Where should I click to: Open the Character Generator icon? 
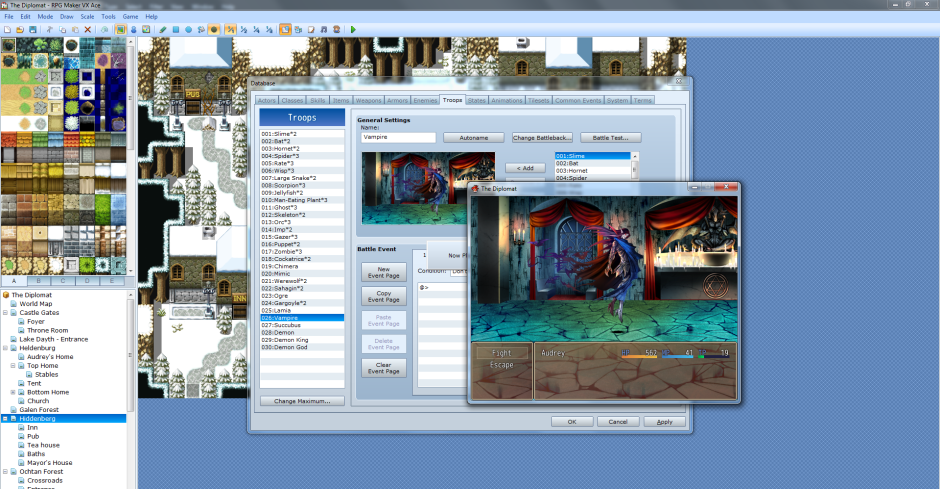pyautogui.click(x=336, y=29)
